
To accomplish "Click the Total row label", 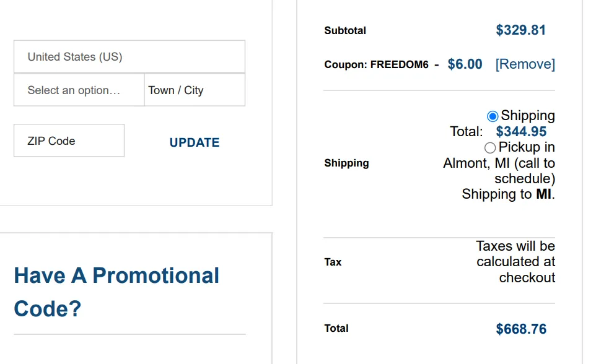I will [336, 329].
